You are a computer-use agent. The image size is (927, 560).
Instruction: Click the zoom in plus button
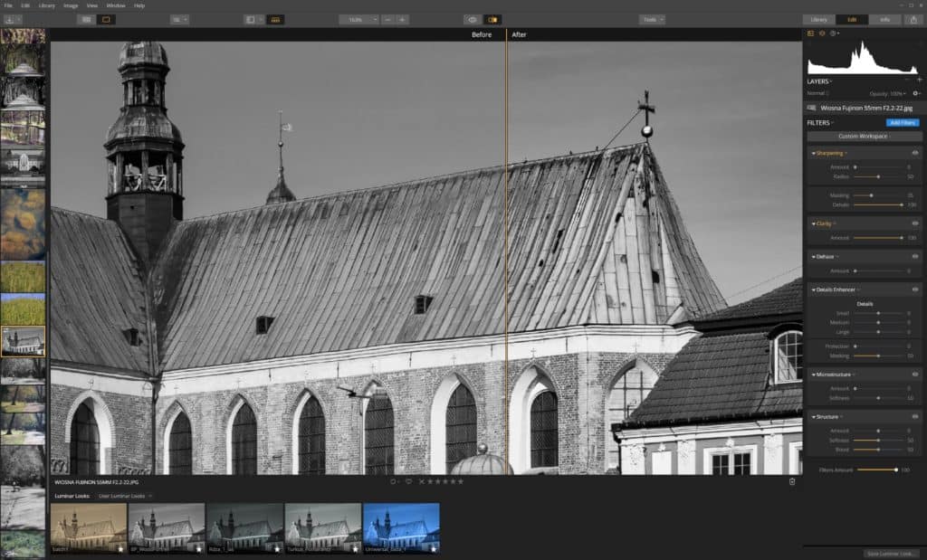click(x=402, y=19)
